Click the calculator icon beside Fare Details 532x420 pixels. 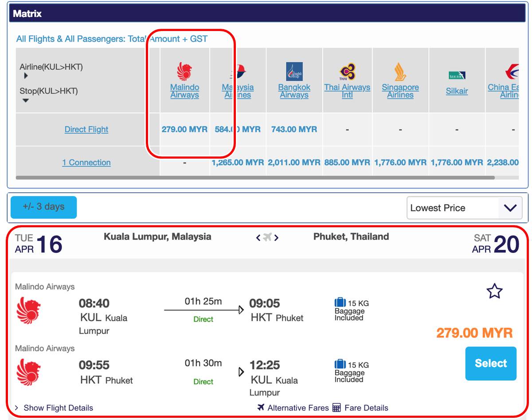pos(336,407)
